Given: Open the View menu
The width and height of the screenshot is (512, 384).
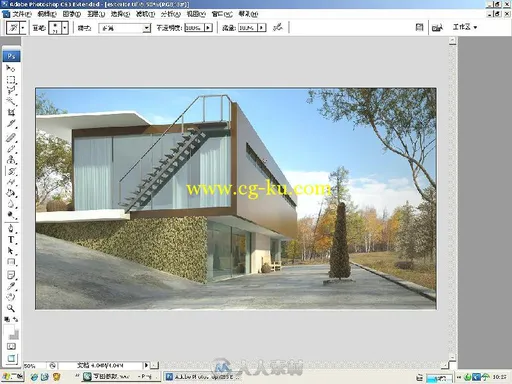Looking at the screenshot, I should [196, 14].
